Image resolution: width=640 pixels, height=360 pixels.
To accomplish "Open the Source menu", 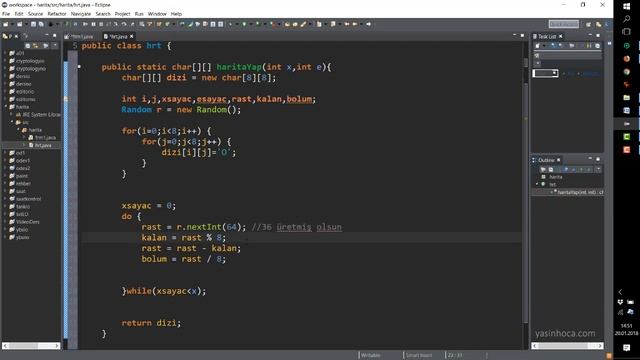I will [35, 14].
